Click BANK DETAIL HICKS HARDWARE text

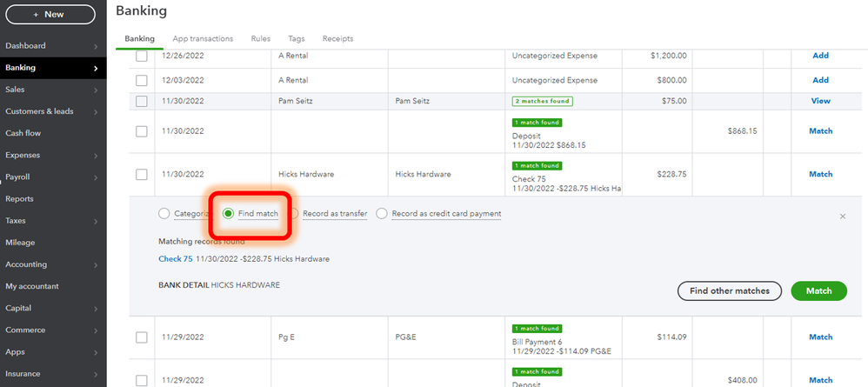[x=219, y=285]
